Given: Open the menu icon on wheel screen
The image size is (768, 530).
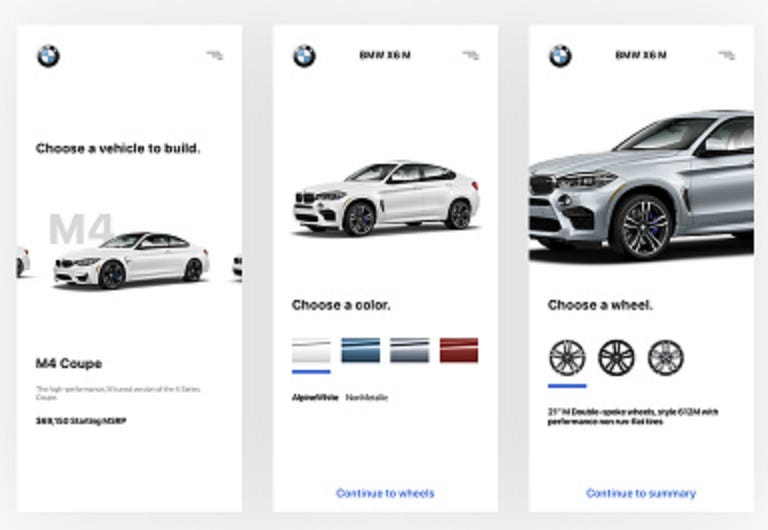Looking at the screenshot, I should click(727, 55).
